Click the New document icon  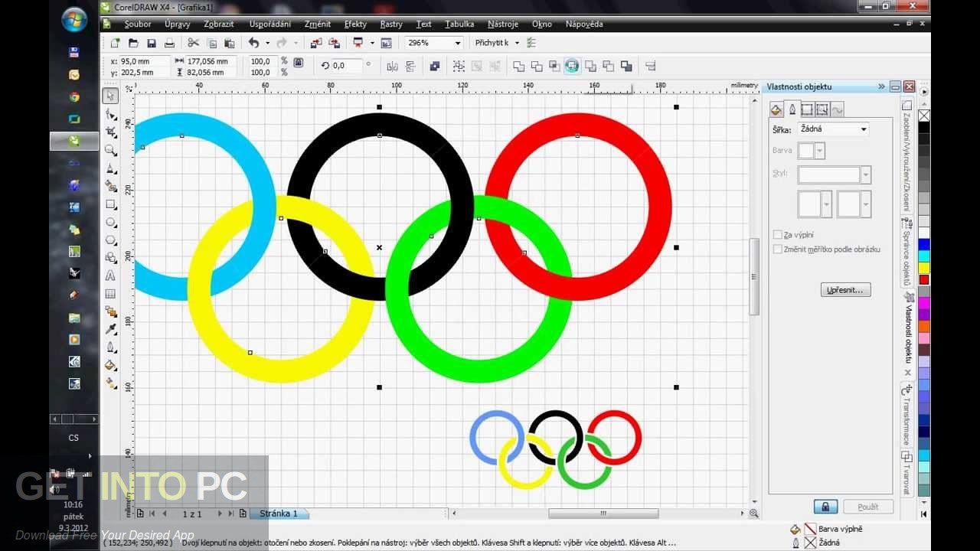[115, 43]
